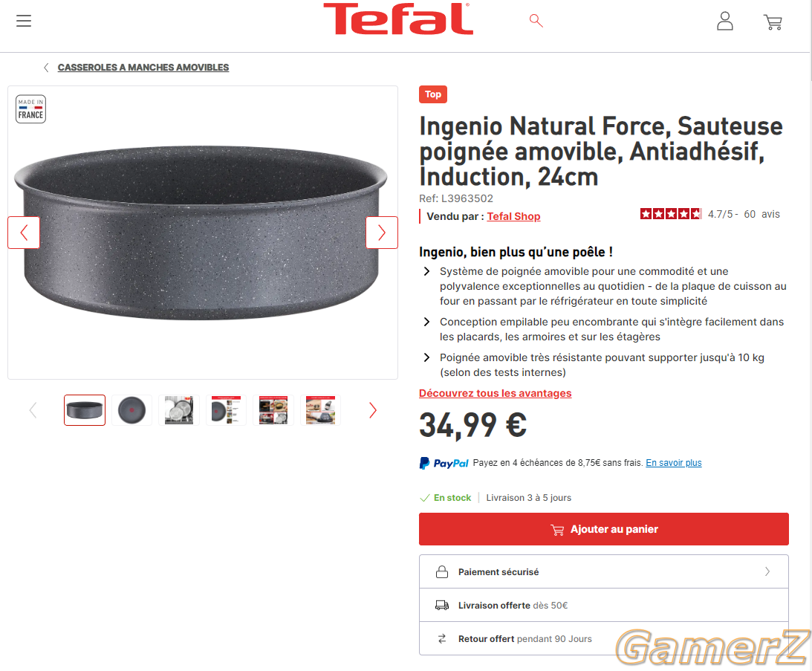Click Découvrez tous les avantages link
This screenshot has height=671, width=812.
[495, 393]
